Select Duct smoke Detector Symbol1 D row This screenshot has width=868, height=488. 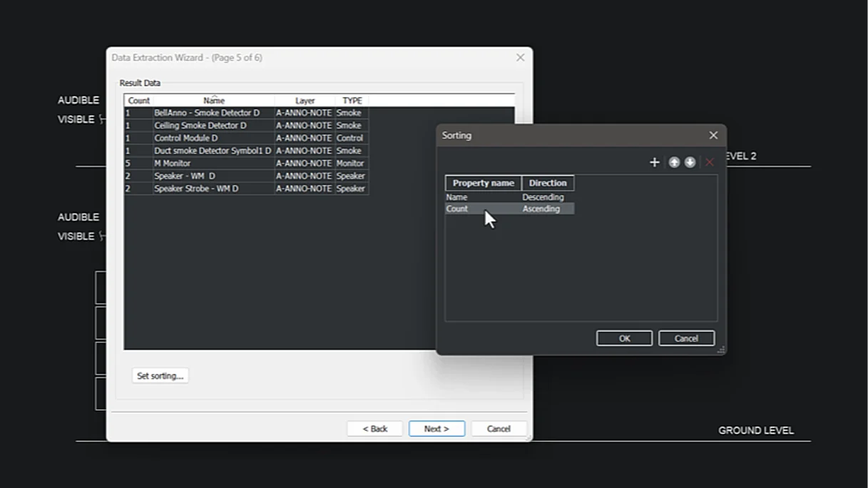246,151
